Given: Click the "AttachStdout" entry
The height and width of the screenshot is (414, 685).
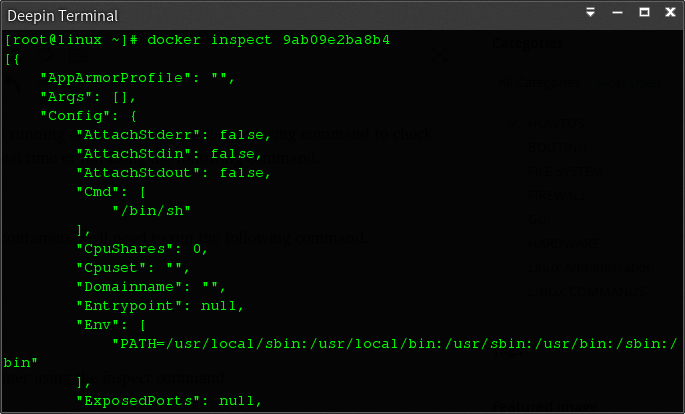Looking at the screenshot, I should (x=174, y=173).
